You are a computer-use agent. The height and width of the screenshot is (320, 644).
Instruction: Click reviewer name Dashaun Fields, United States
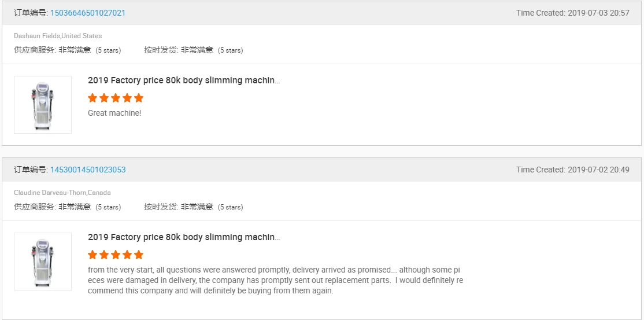(58, 36)
